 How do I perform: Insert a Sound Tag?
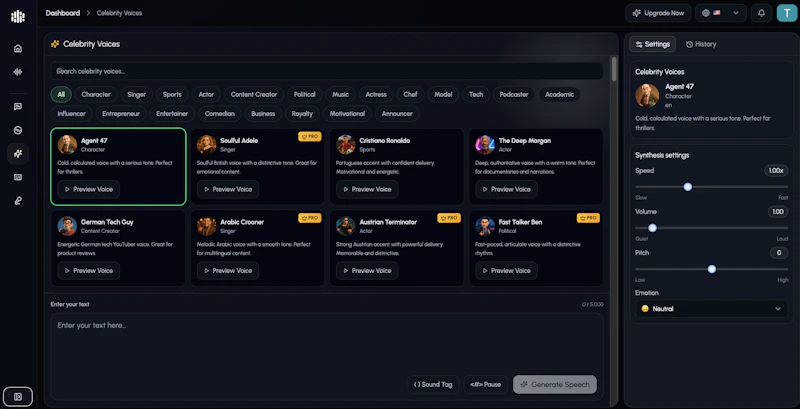(x=433, y=385)
